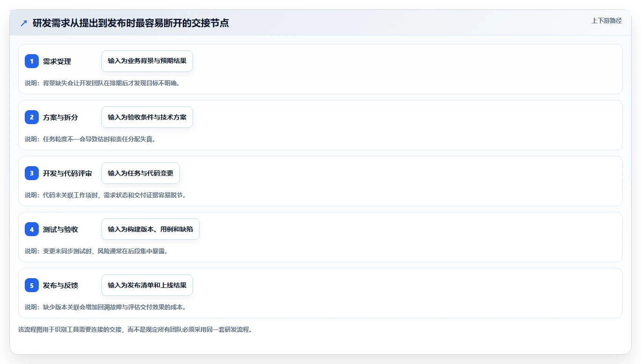Click the 输入为构建版本、用例和缺陷 chip
641x364 pixels.
(150, 229)
